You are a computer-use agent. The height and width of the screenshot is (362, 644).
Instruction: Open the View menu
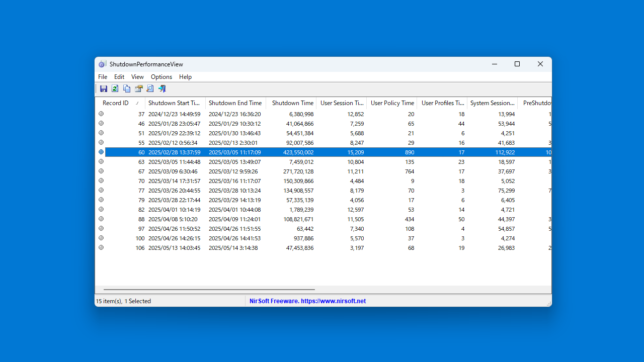(x=137, y=77)
